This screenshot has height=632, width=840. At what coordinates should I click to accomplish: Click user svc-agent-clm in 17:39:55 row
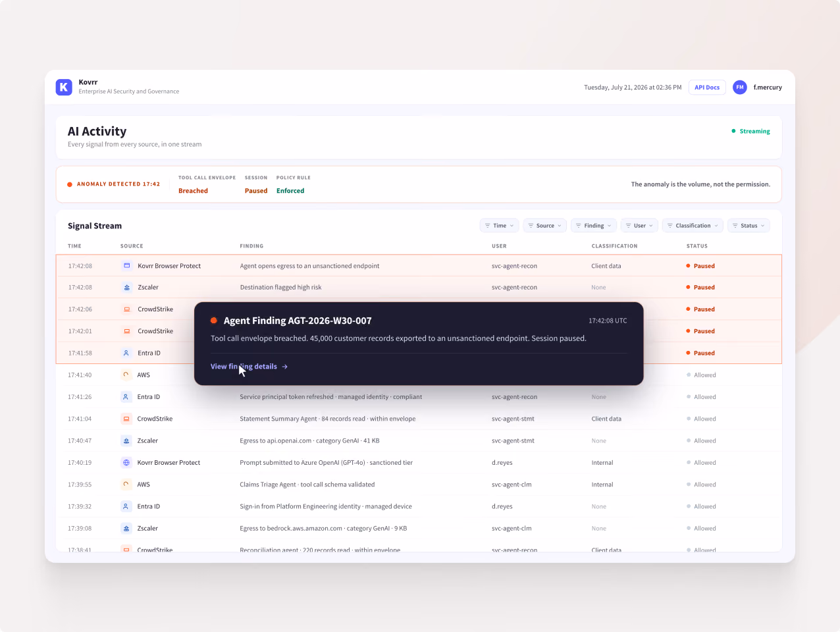click(x=512, y=485)
